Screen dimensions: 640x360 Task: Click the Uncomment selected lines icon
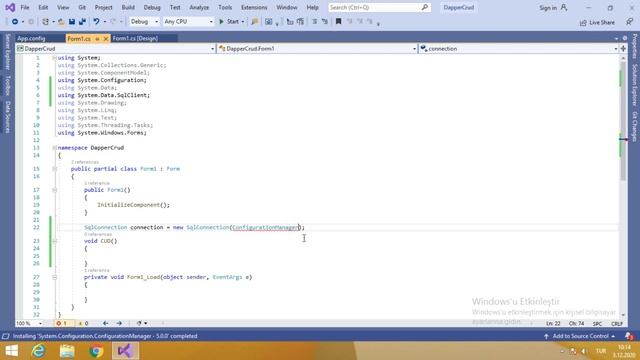[x=325, y=22]
